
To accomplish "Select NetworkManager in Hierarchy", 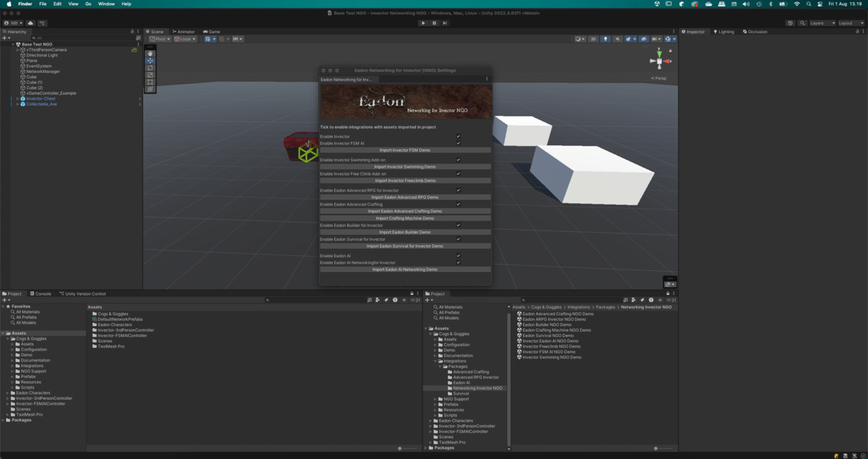I will pos(43,72).
